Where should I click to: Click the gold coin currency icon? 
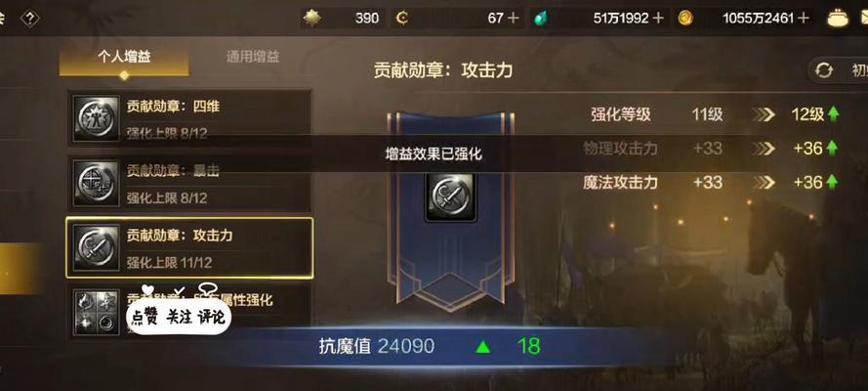point(685,19)
